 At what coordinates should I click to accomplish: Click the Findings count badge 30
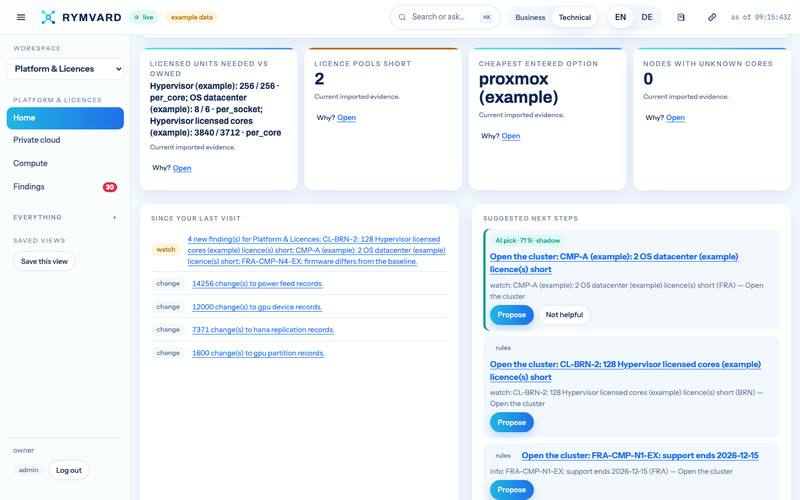pos(110,187)
